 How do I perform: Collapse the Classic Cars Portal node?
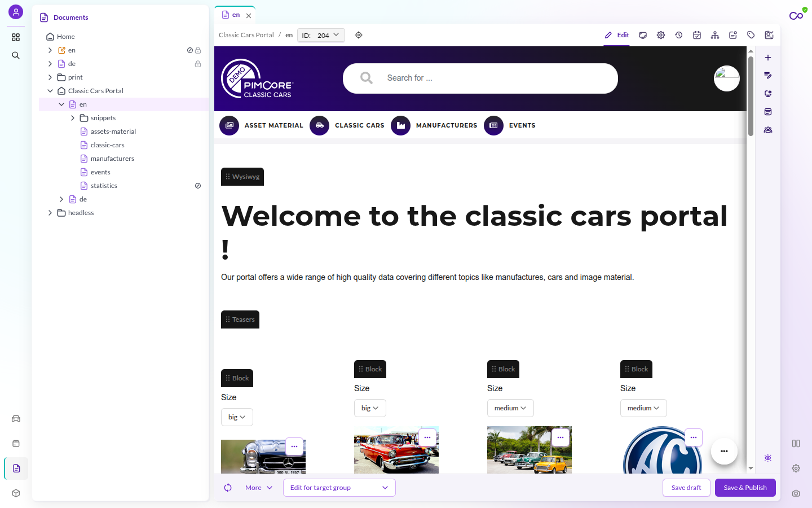click(x=50, y=91)
